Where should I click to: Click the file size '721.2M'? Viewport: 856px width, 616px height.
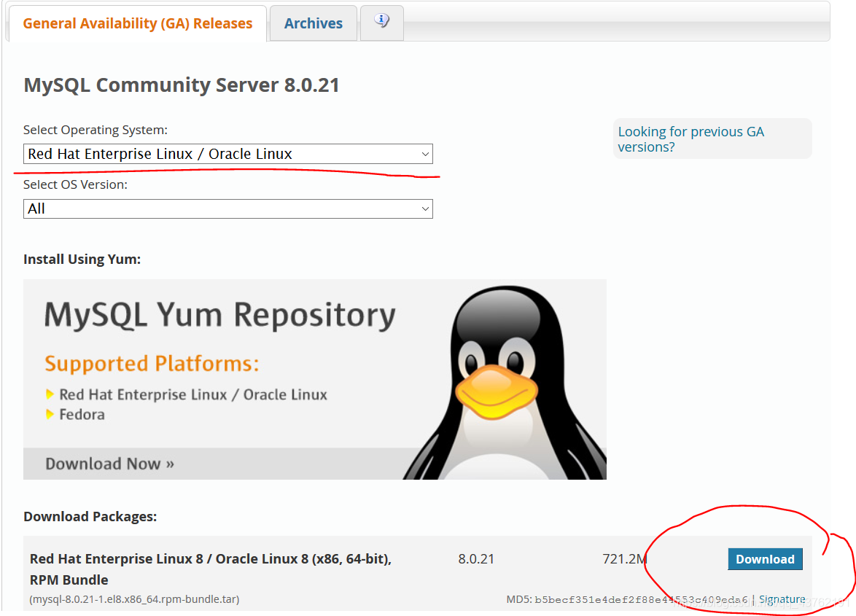coord(625,559)
